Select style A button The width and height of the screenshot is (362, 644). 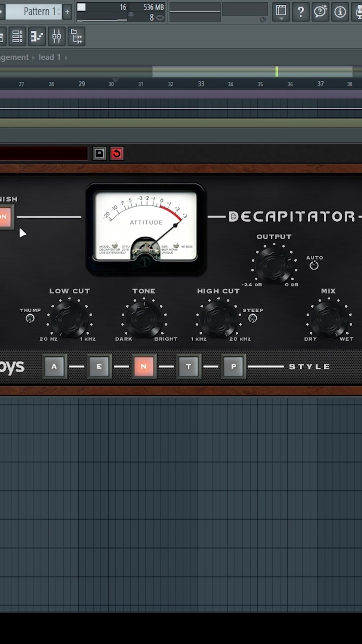[54, 366]
